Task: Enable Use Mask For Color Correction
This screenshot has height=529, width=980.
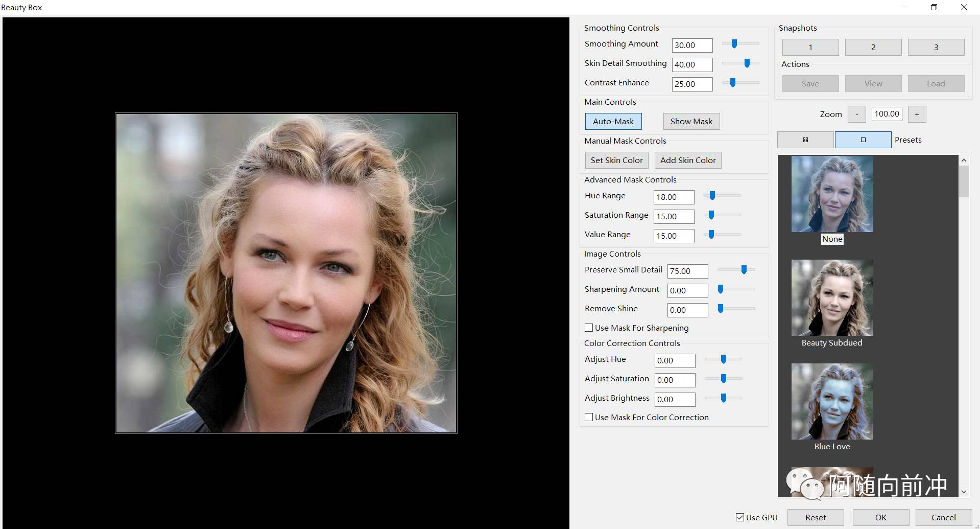Action: (589, 418)
